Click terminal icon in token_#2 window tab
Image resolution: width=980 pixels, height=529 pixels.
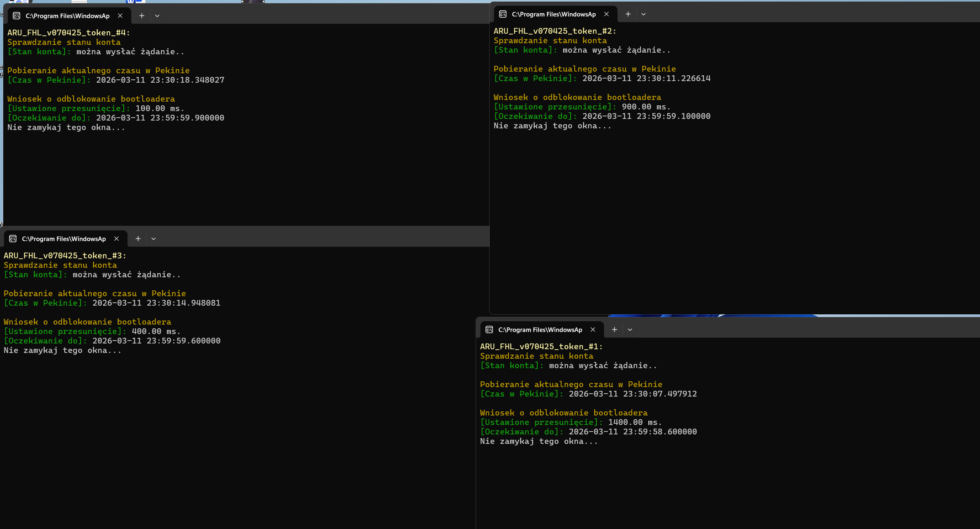click(502, 14)
